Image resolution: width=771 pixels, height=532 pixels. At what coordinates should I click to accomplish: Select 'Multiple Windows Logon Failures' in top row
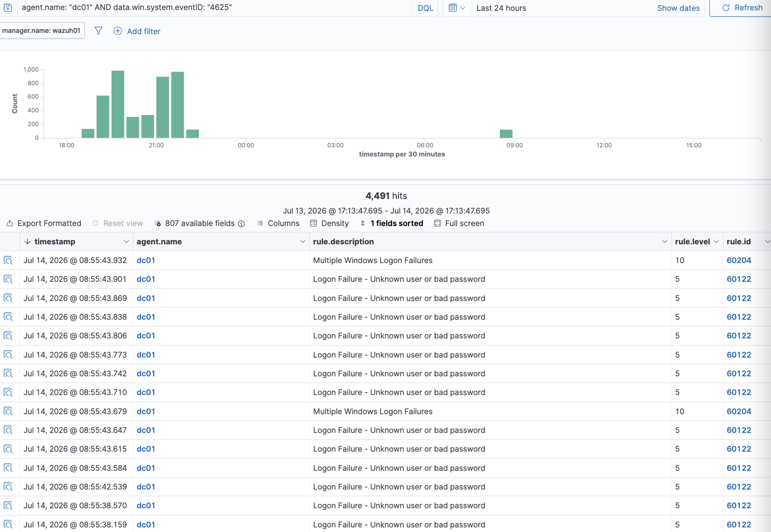pos(373,260)
